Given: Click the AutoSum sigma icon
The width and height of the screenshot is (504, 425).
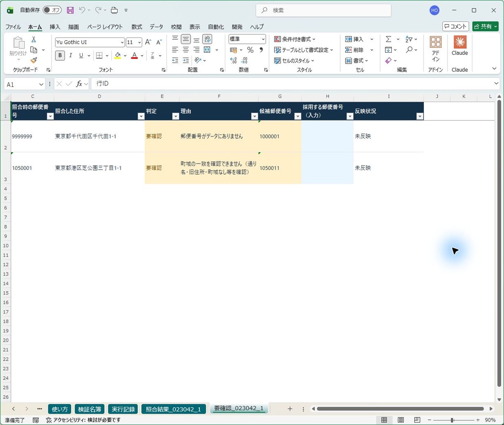Looking at the screenshot, I should coord(388,39).
